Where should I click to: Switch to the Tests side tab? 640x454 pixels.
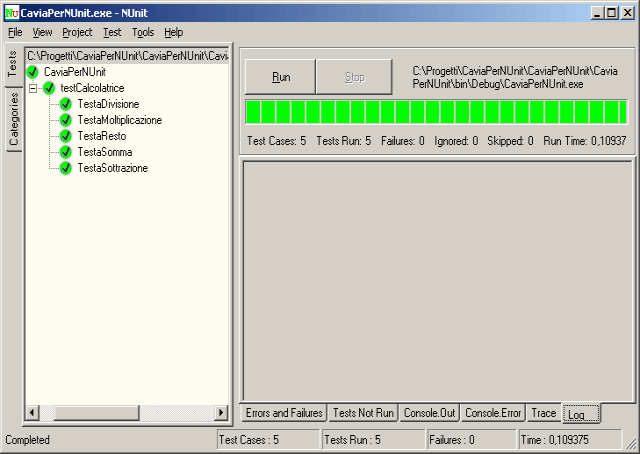coord(13,64)
